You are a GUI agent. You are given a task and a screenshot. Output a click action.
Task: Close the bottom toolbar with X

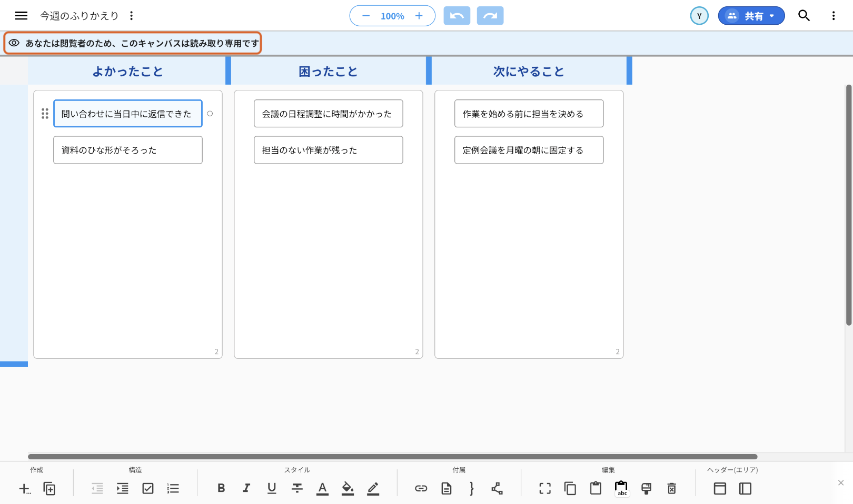841,483
